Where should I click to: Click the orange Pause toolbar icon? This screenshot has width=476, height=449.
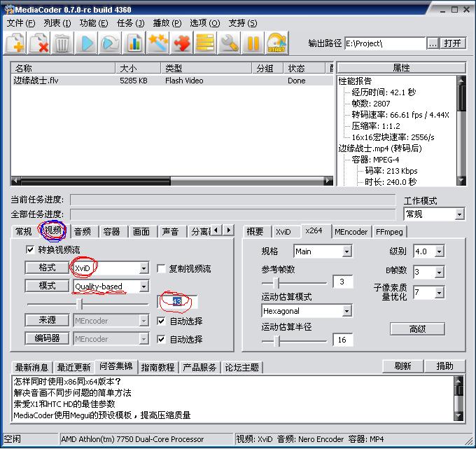(x=253, y=43)
